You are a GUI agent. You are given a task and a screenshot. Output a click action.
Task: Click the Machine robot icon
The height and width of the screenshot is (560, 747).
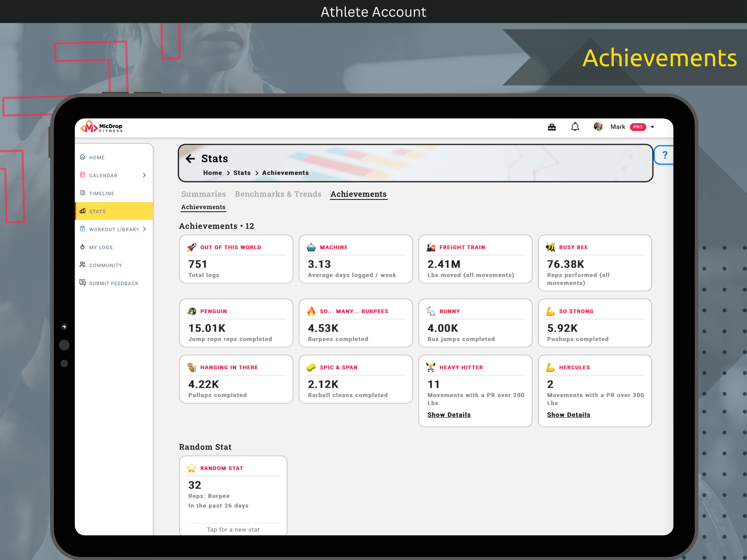coord(311,247)
